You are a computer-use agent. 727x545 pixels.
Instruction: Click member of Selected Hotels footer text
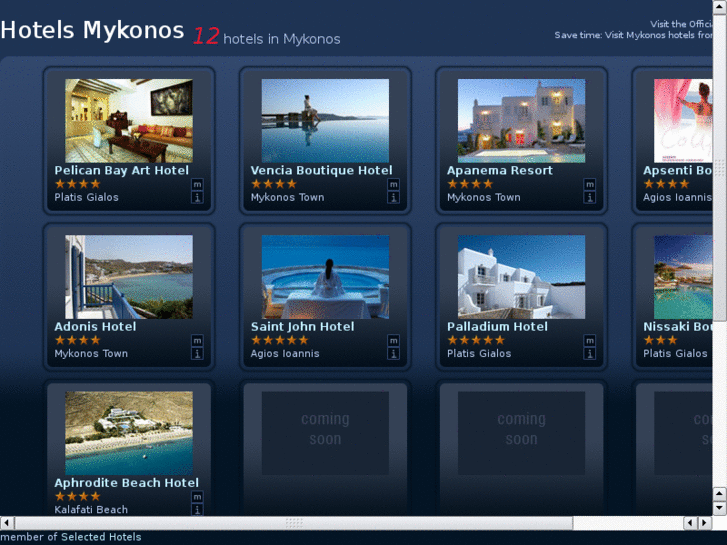(71, 537)
